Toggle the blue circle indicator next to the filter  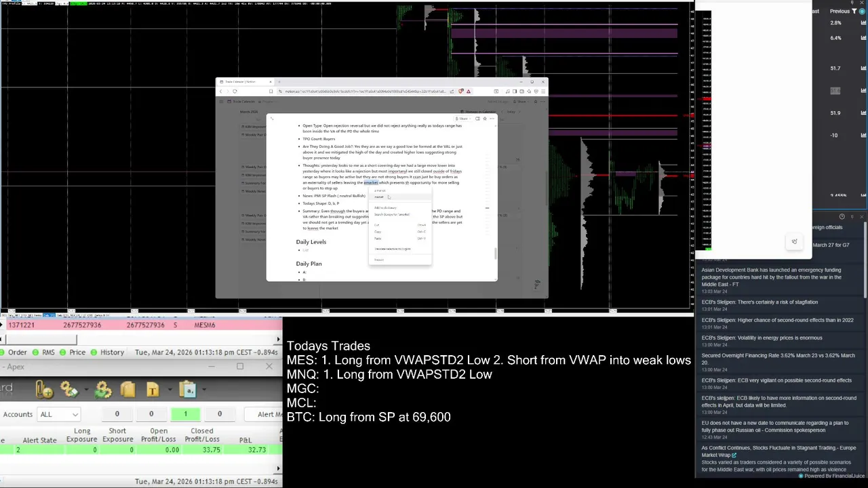pos(862,11)
